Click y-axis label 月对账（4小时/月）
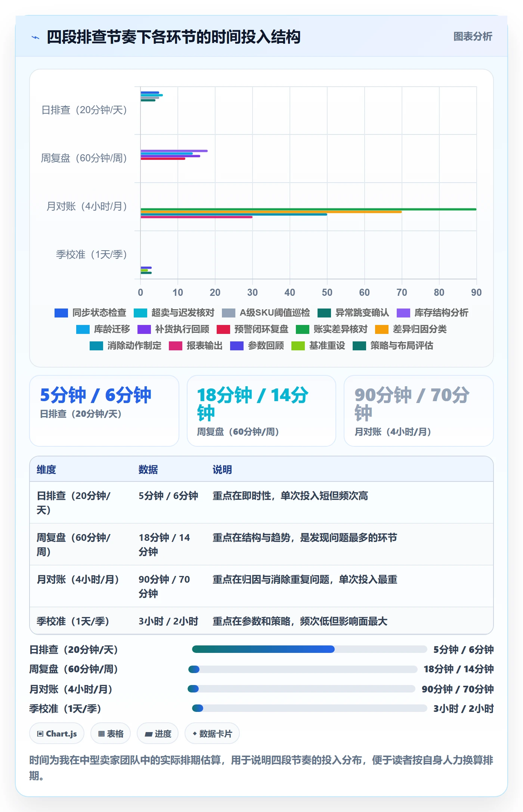 (87, 207)
